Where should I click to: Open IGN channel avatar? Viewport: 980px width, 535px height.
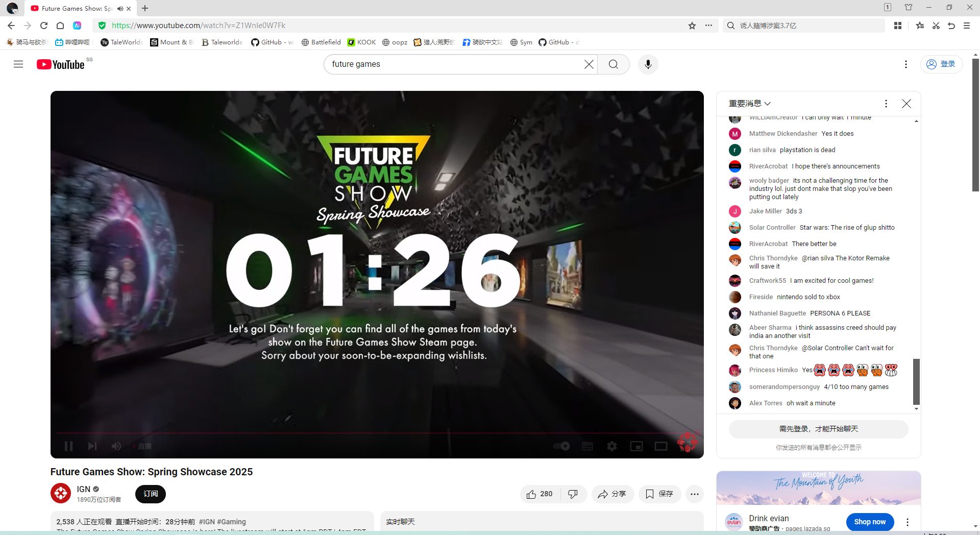pos(61,493)
